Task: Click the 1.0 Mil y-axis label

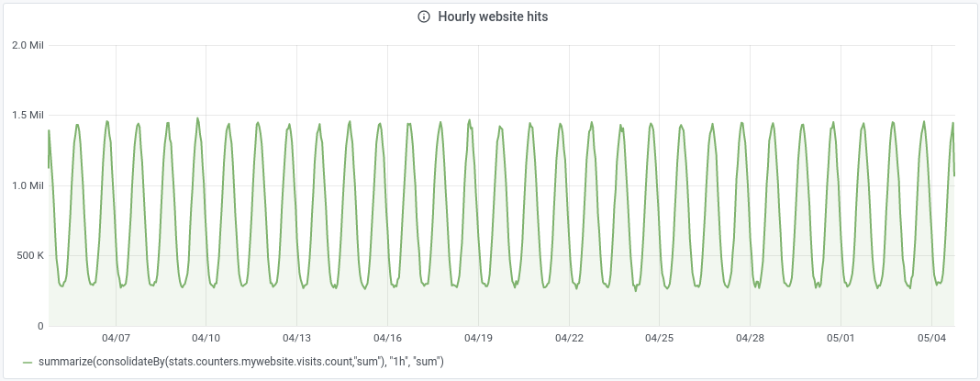Action: [x=27, y=185]
